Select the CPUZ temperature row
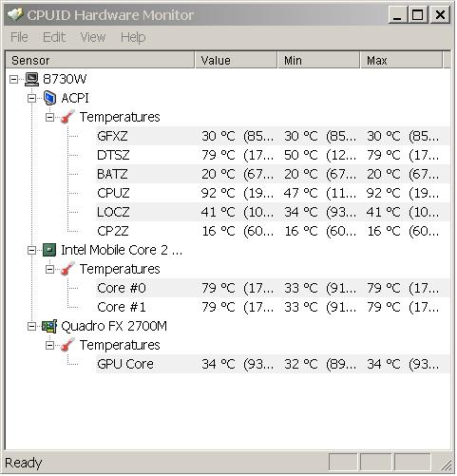Screen dimensions: 457x476 pos(273,193)
